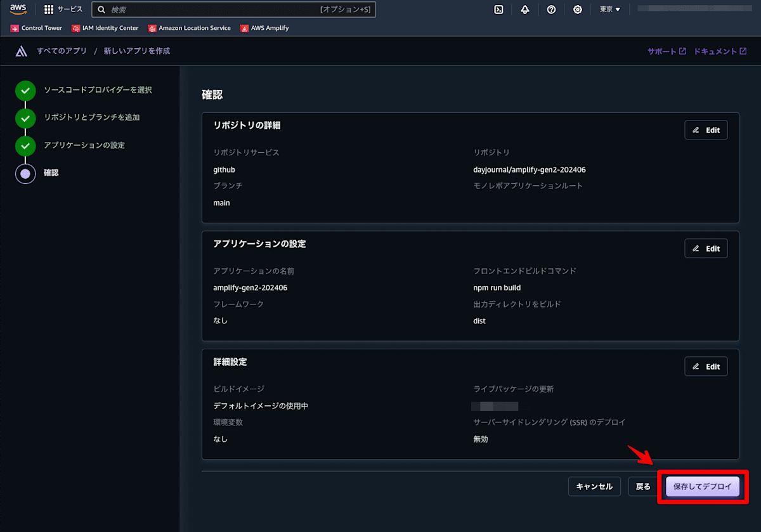Screen dimensions: 761x532
Task: Select the アプリケーションの設定 step label
Action: tap(84, 145)
